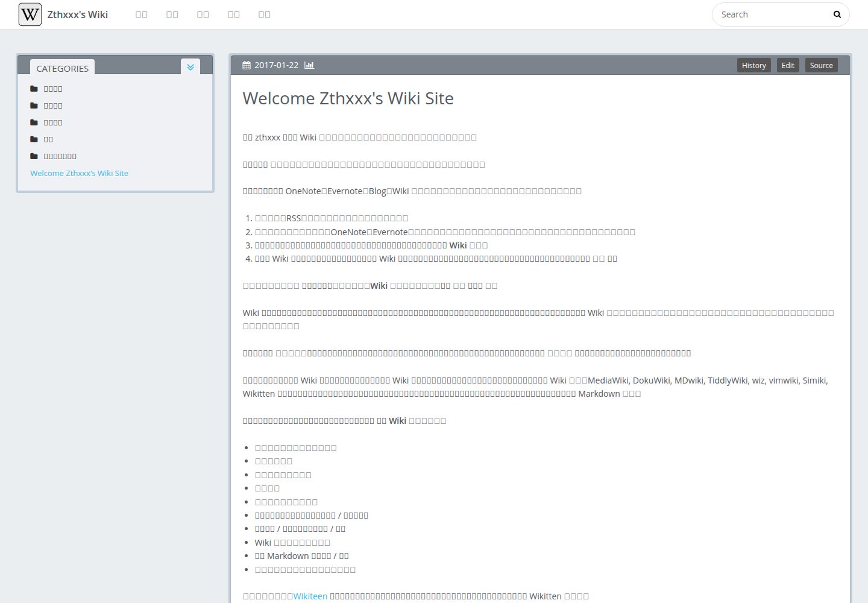Click the bullet item containing Markdown
This screenshot has width=868, height=603.
click(x=301, y=556)
